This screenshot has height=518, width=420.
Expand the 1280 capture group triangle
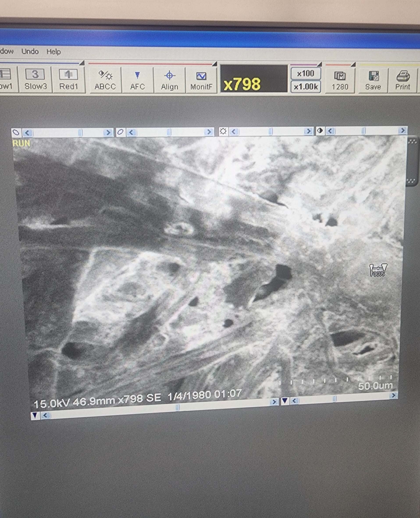(x=353, y=65)
